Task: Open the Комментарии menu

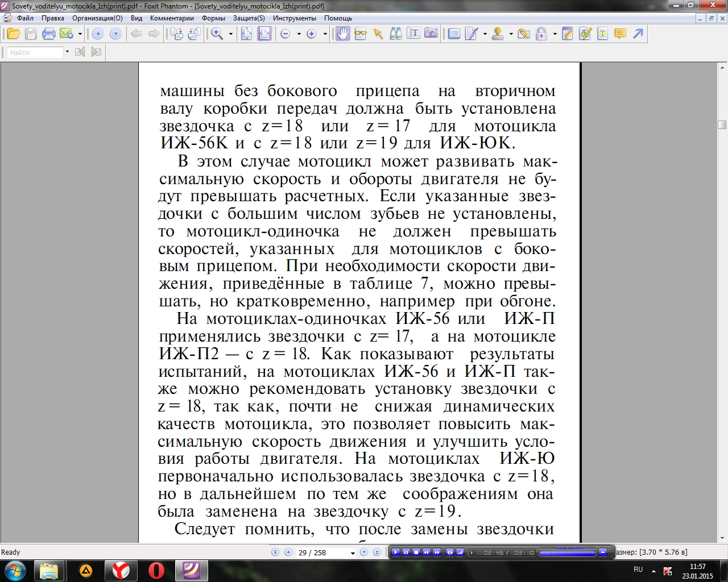Action: [x=172, y=18]
